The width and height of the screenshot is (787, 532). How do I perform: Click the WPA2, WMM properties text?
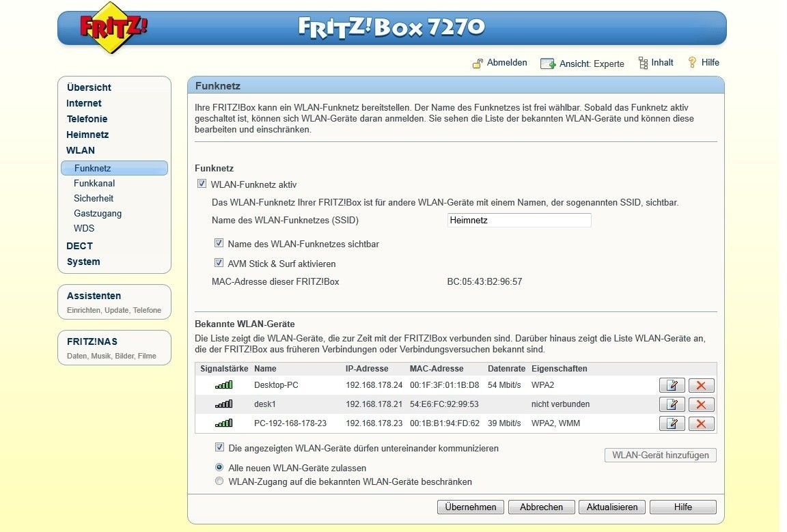coord(555,423)
